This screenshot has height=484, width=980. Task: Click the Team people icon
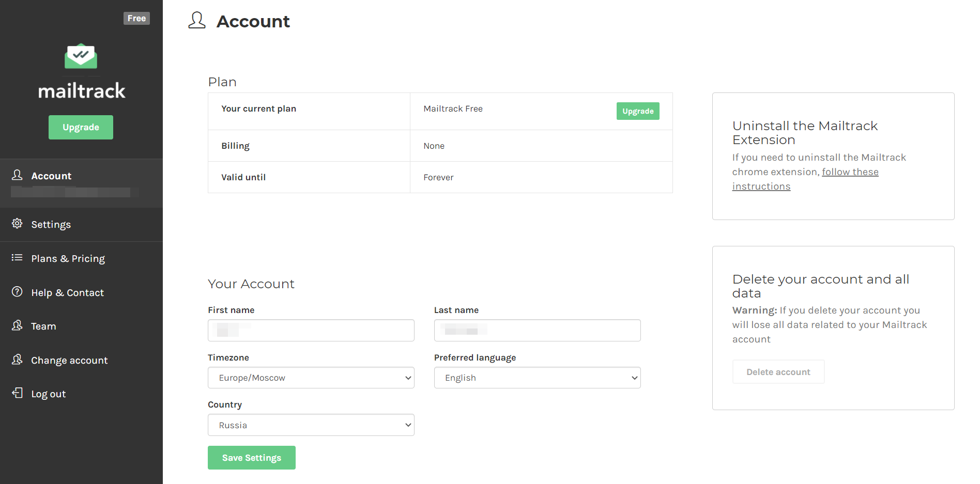tap(17, 325)
